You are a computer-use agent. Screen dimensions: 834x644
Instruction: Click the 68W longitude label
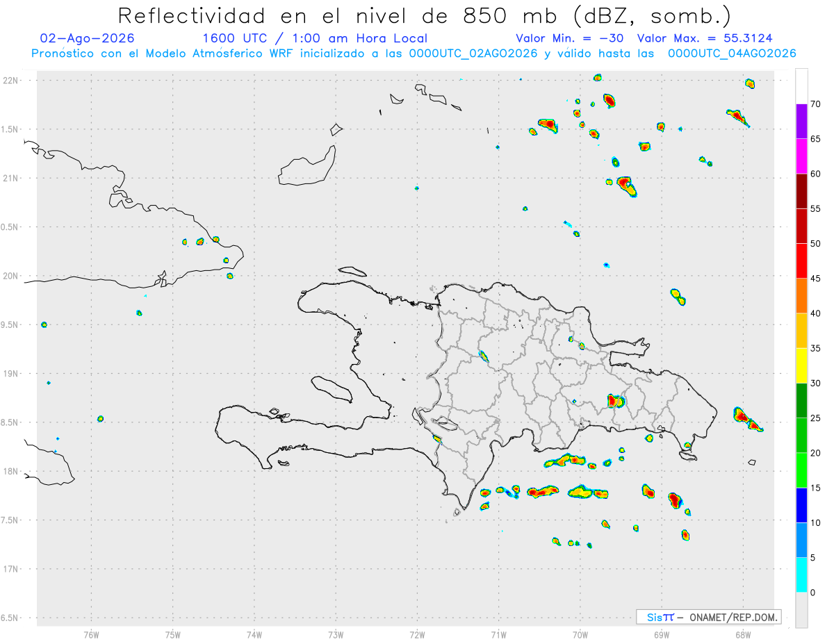click(743, 634)
